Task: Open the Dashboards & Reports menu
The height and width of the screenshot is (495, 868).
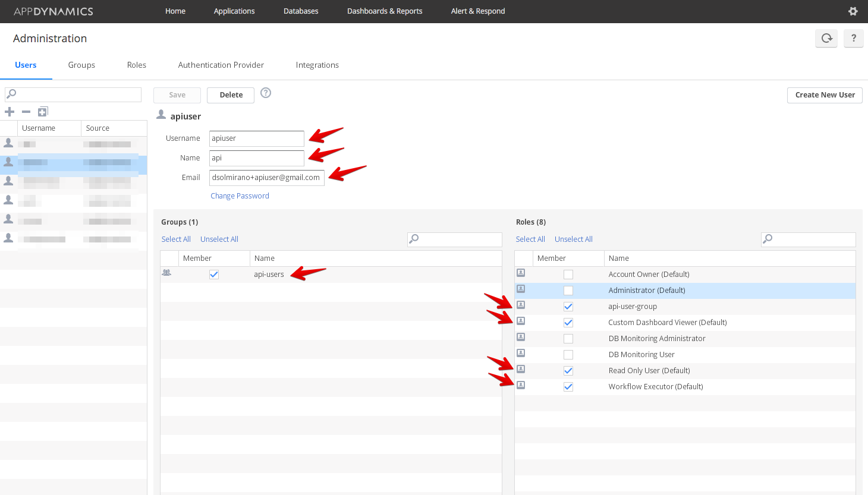Action: (385, 11)
